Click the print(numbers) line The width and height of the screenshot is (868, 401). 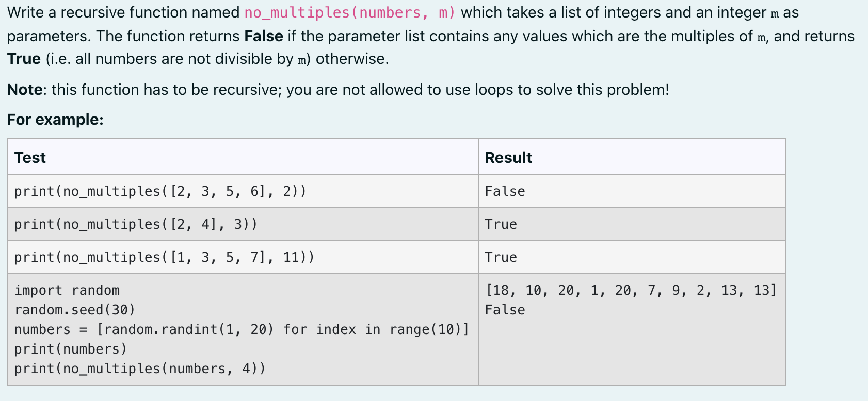71,349
